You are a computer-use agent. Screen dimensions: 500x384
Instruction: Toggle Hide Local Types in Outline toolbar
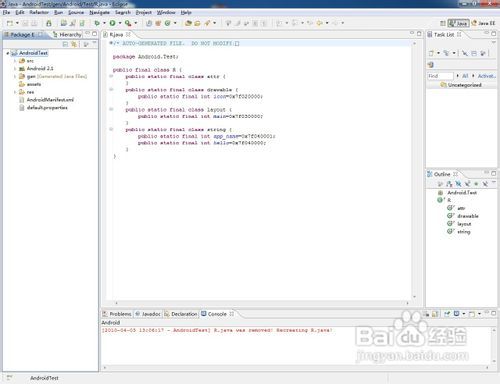[485, 184]
